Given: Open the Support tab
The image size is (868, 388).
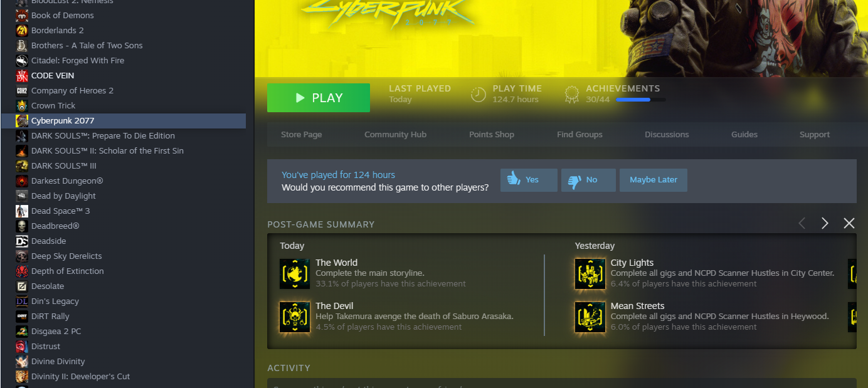Looking at the screenshot, I should click(x=815, y=135).
